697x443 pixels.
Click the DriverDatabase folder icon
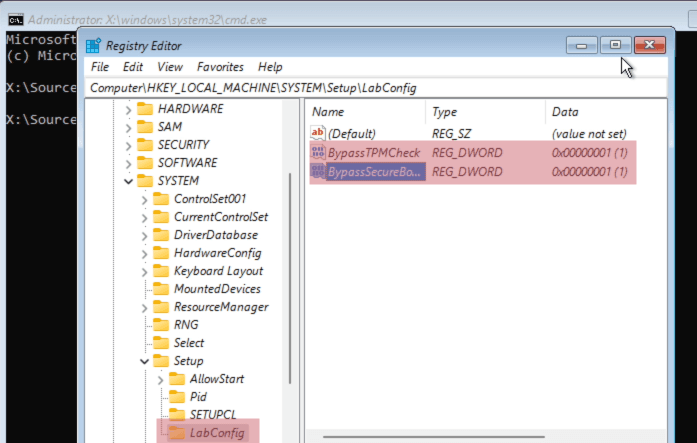click(161, 235)
